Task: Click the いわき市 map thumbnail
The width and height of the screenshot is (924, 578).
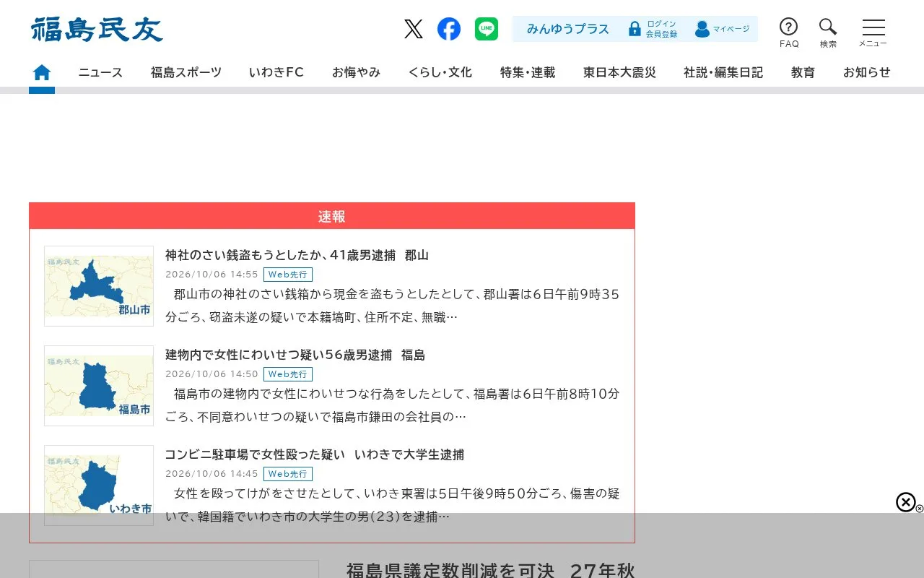Action: (x=99, y=486)
